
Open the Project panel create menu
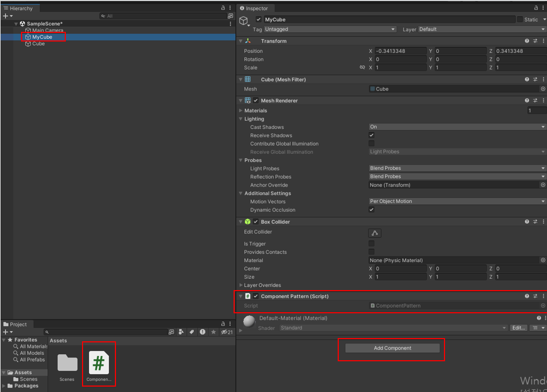[8, 332]
